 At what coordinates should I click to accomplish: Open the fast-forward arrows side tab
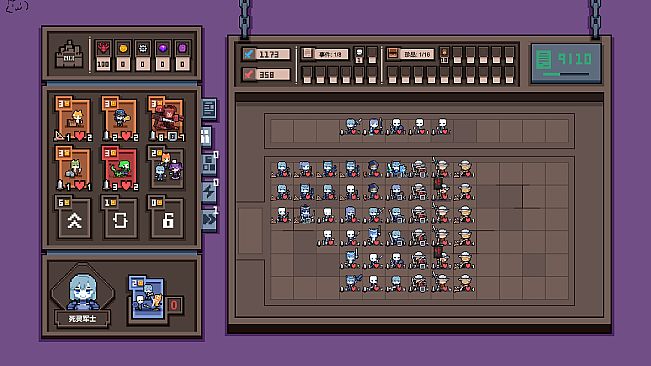(x=209, y=220)
